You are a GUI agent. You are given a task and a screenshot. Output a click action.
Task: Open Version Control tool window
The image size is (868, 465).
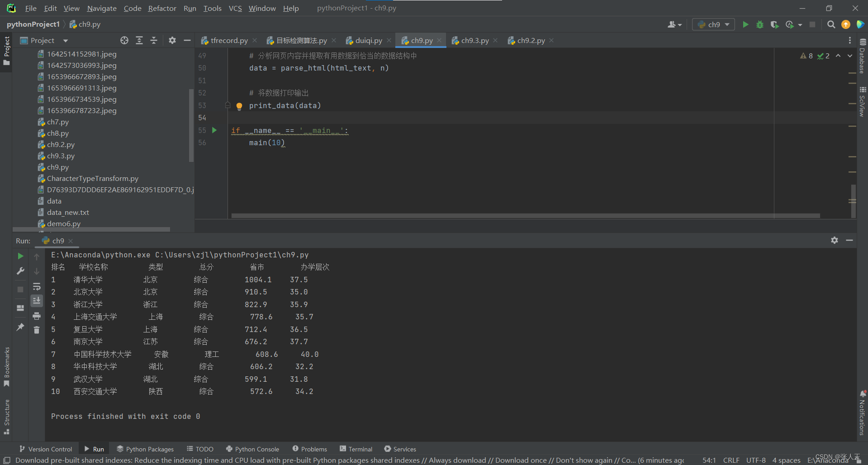click(x=46, y=449)
